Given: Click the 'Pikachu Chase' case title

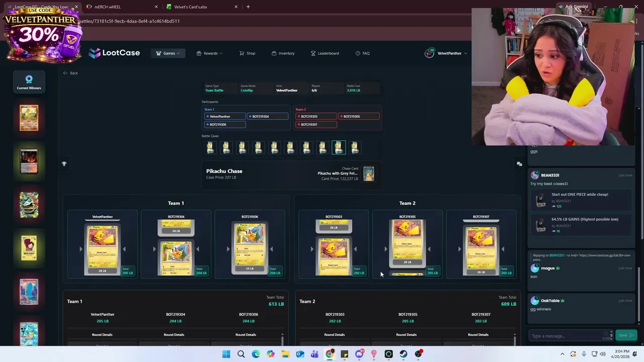Looking at the screenshot, I should pos(224,171).
